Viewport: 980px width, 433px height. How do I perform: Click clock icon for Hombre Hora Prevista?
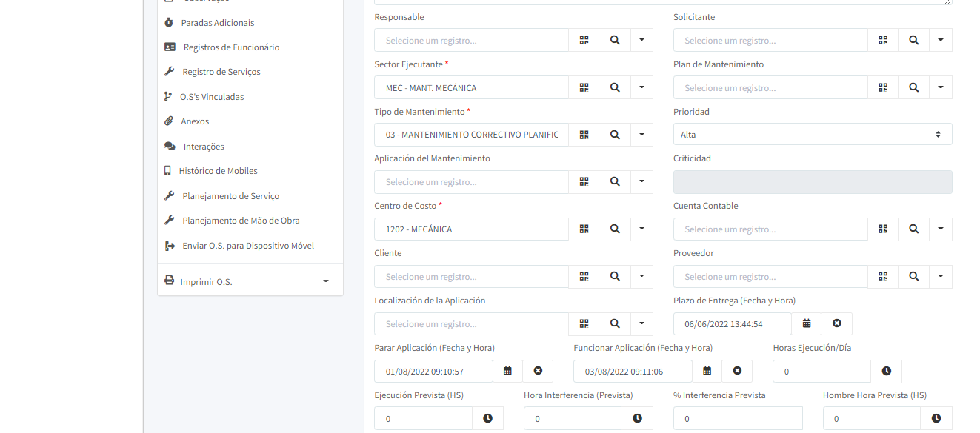point(936,418)
